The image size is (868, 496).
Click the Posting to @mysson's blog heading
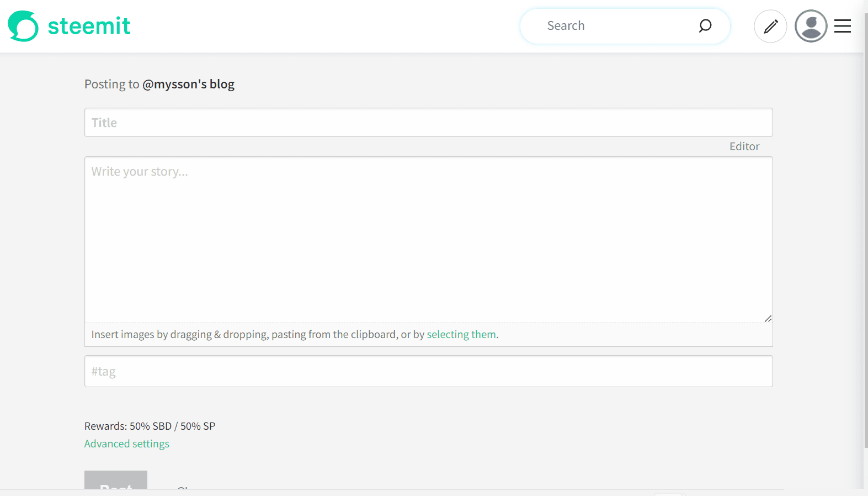tap(159, 84)
